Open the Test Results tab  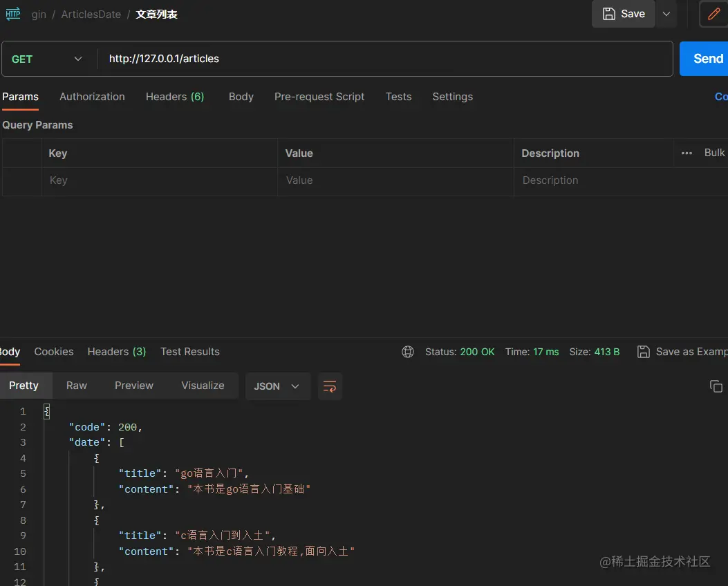coord(190,352)
